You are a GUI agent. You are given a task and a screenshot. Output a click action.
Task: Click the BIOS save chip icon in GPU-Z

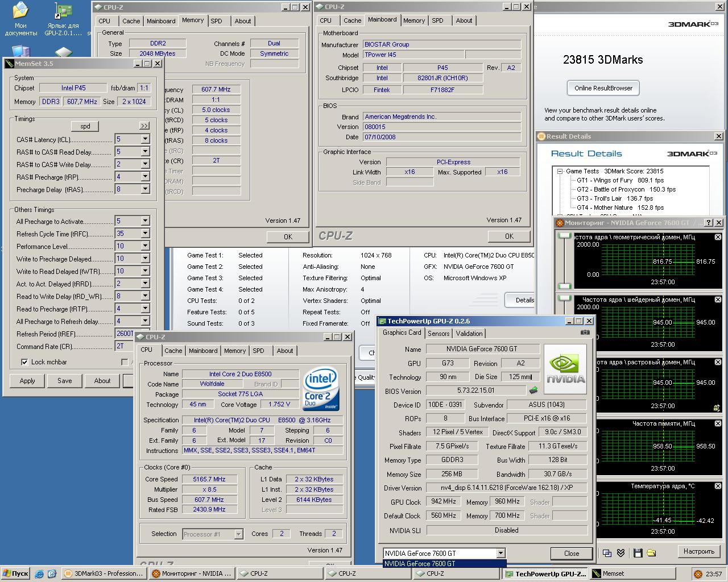tap(533, 390)
